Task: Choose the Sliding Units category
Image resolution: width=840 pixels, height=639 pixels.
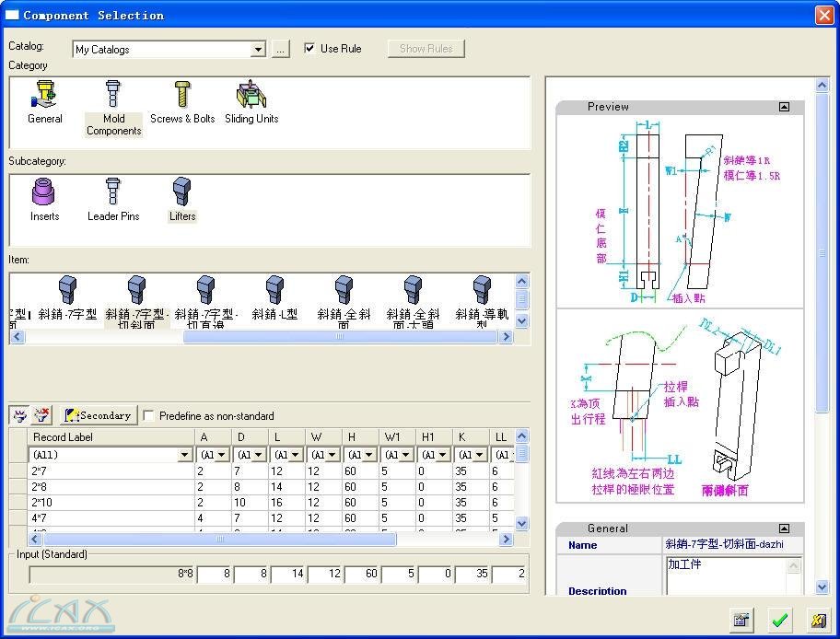Action: 251,102
